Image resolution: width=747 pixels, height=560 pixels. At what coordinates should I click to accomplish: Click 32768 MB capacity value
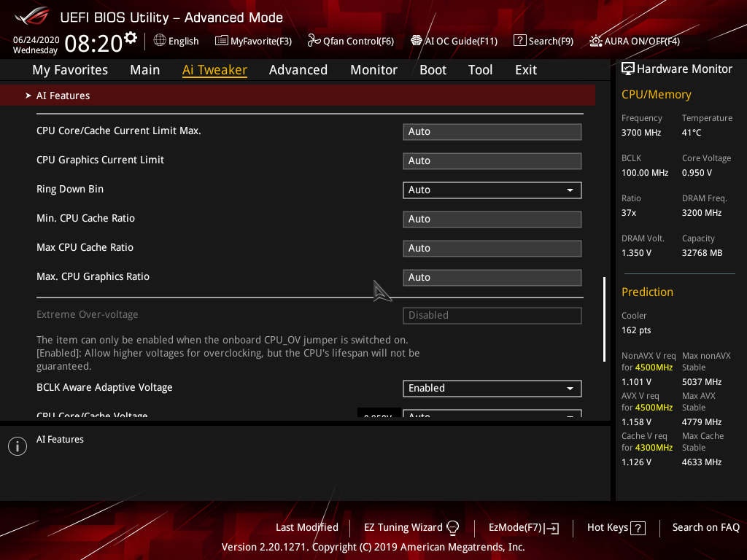click(x=702, y=253)
